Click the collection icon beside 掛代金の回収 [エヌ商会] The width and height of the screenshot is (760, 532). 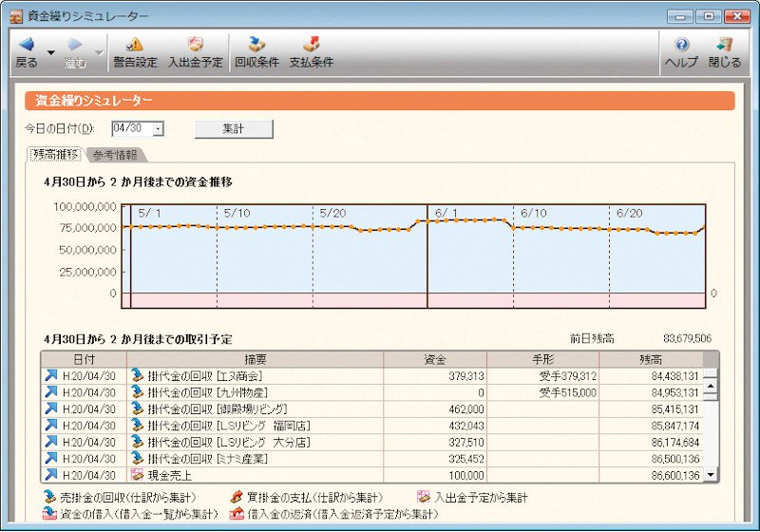pos(138,375)
